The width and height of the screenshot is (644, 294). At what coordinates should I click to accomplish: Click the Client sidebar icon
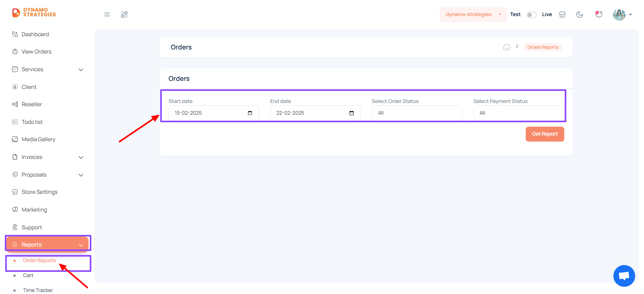tap(15, 87)
